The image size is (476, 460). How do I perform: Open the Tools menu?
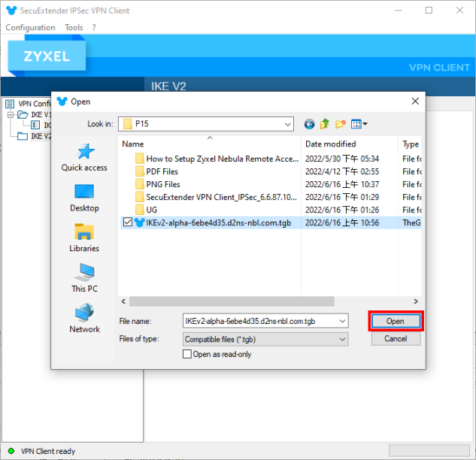point(74,27)
